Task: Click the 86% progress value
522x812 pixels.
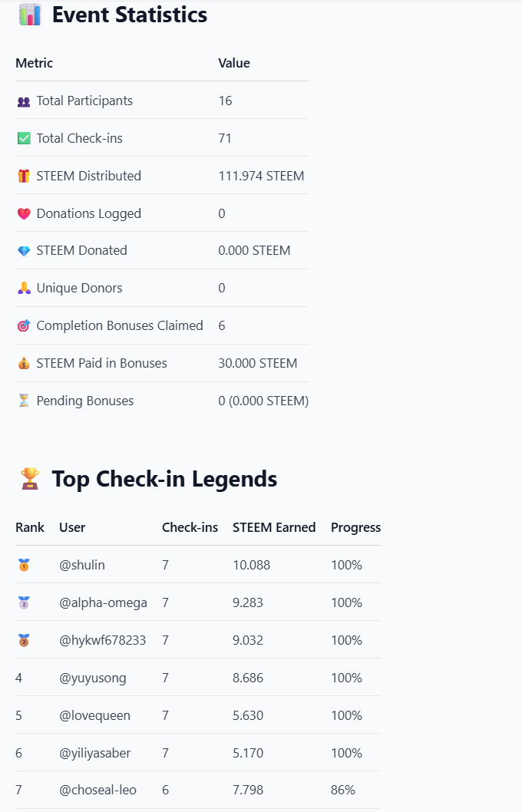Action: tap(343, 791)
